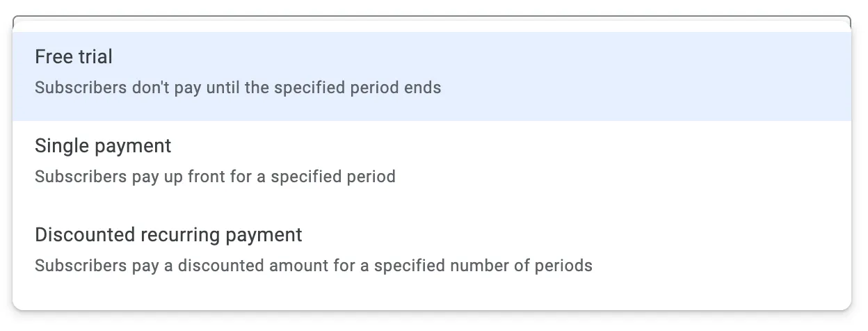Click the 'for a specified period' description line
This screenshot has height=331, width=868.
215,177
